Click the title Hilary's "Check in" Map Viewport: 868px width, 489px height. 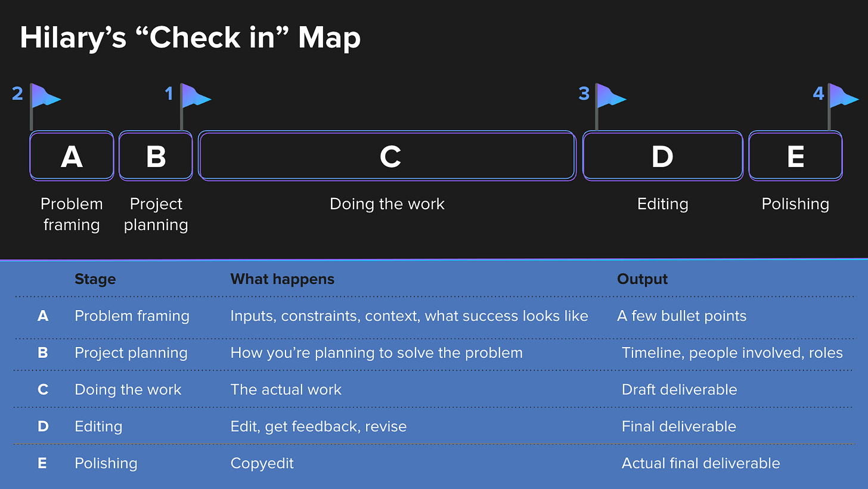[x=190, y=38]
